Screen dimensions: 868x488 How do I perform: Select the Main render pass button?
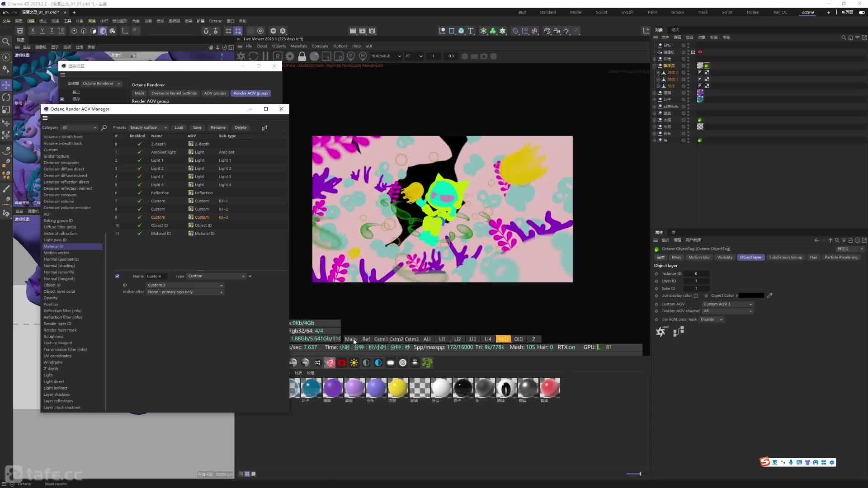coord(351,339)
